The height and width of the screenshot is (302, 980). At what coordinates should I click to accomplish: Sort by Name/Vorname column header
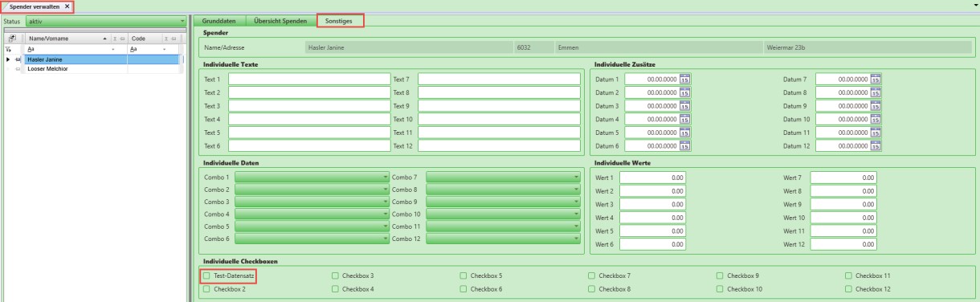pyautogui.click(x=67, y=38)
